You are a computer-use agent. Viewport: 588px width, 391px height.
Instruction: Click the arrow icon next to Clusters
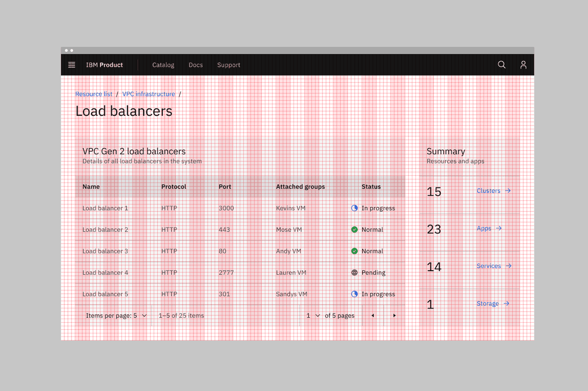(x=508, y=190)
